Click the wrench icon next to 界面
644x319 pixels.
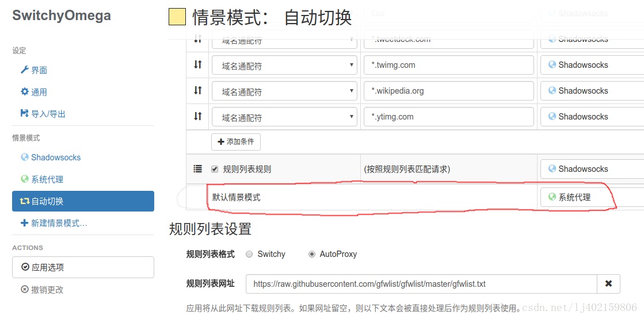[x=24, y=70]
